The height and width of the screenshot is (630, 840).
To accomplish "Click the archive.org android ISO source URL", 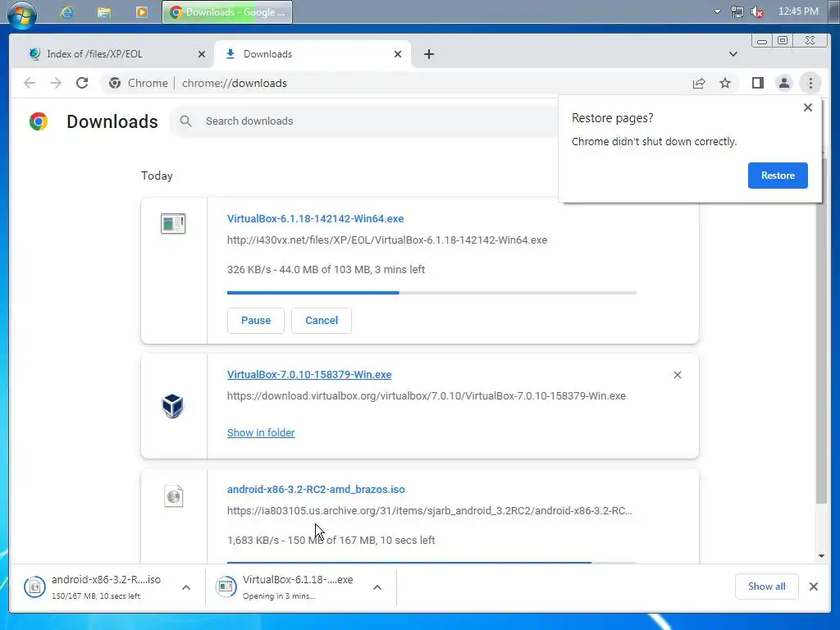I will [x=430, y=510].
